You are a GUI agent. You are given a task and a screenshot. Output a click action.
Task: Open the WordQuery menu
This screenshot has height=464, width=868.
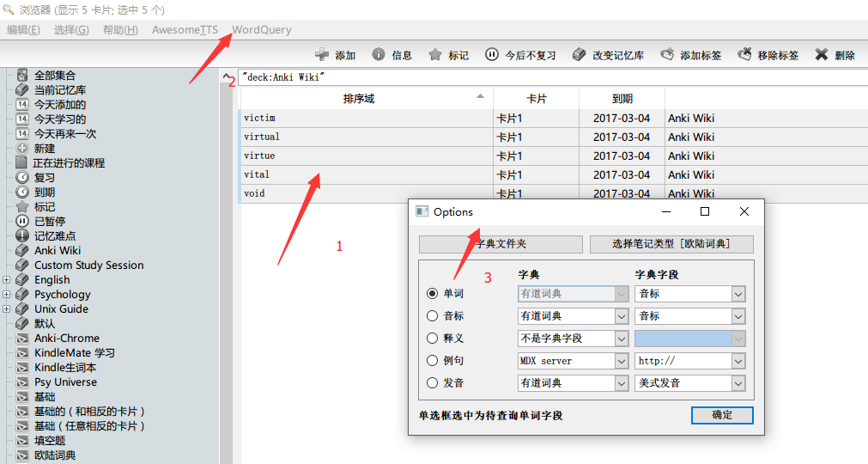click(261, 30)
